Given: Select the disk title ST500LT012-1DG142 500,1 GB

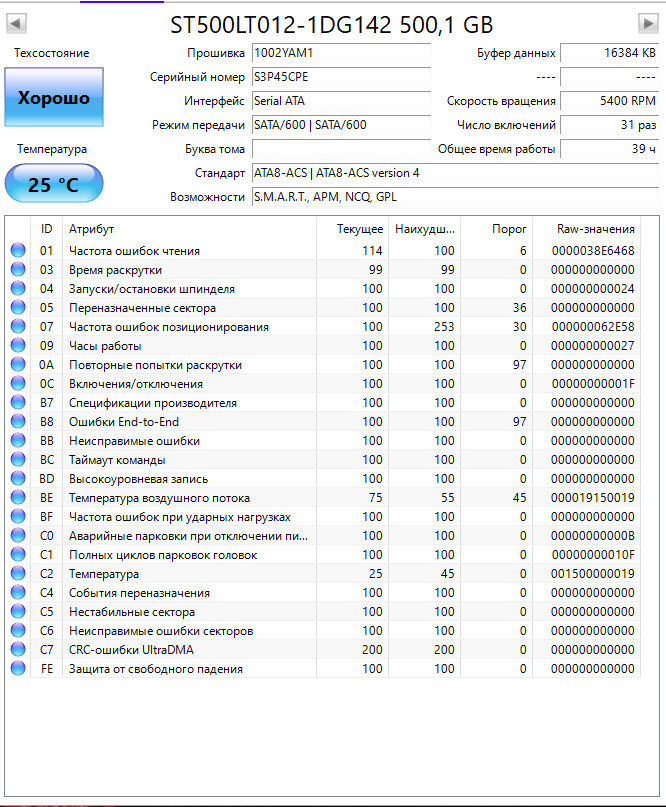Looking at the screenshot, I should (x=331, y=25).
